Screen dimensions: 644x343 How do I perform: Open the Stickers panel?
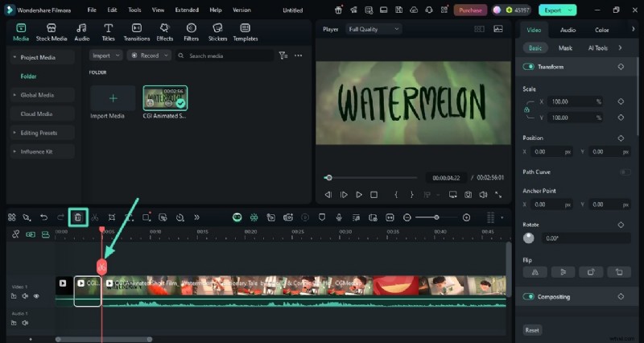click(217, 32)
